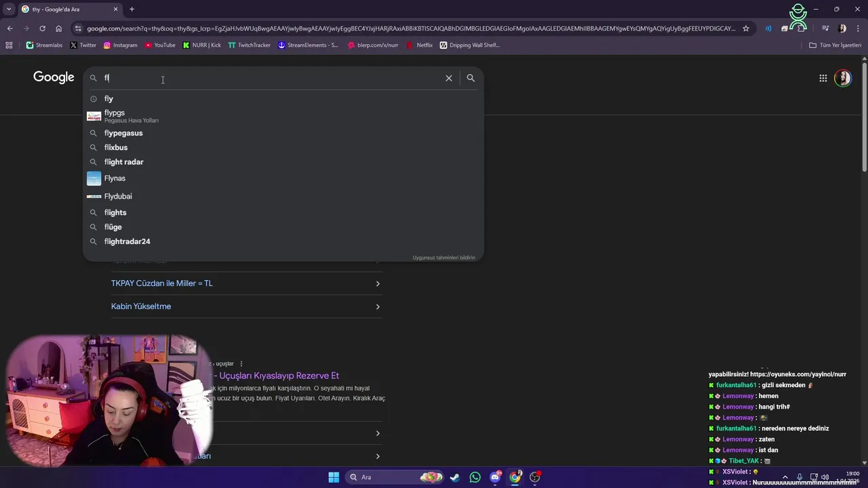Launch Steam from the taskbar

point(454,477)
